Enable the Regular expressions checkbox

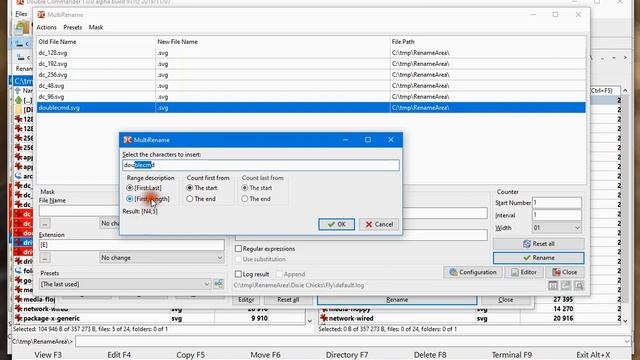[x=265, y=249]
